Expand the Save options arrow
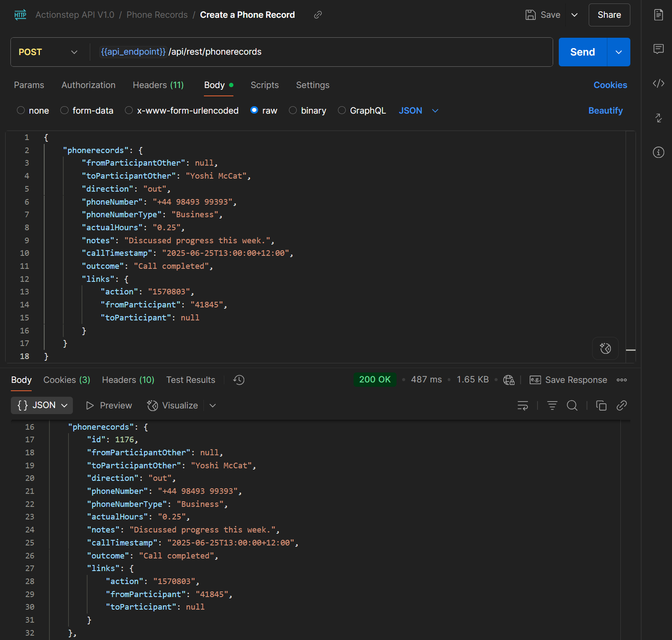This screenshot has width=672, height=640. click(x=574, y=15)
